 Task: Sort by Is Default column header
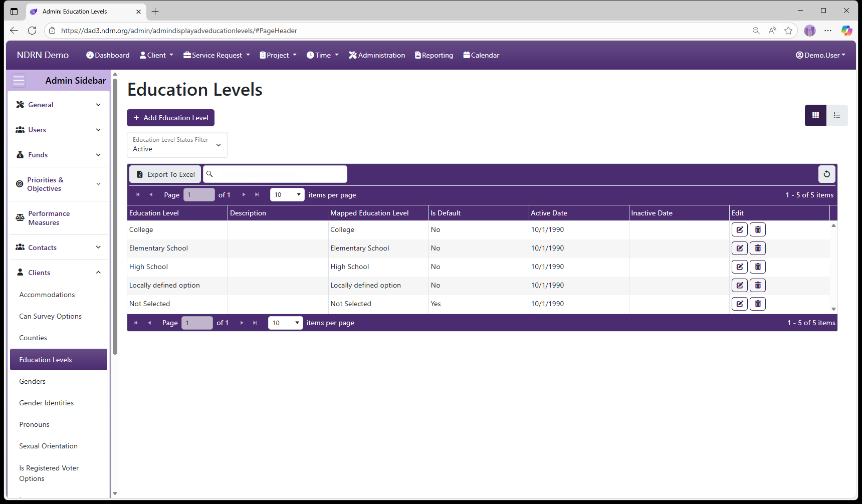pyautogui.click(x=479, y=213)
